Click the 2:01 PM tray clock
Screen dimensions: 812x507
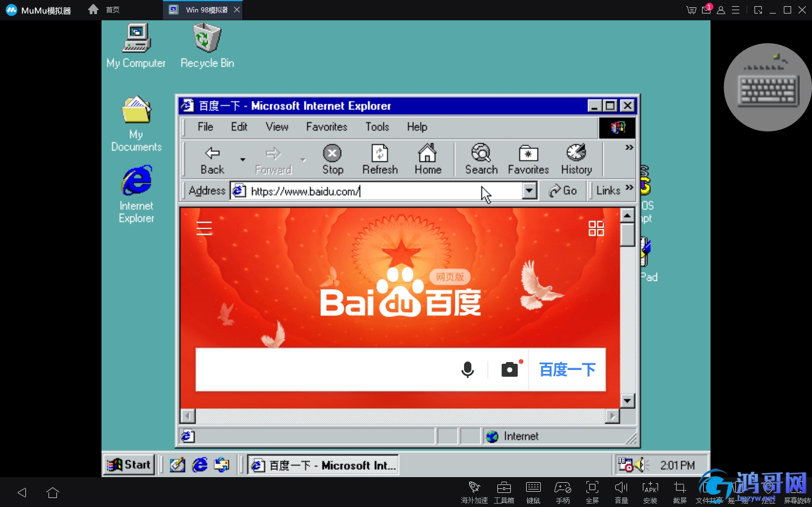click(x=677, y=465)
